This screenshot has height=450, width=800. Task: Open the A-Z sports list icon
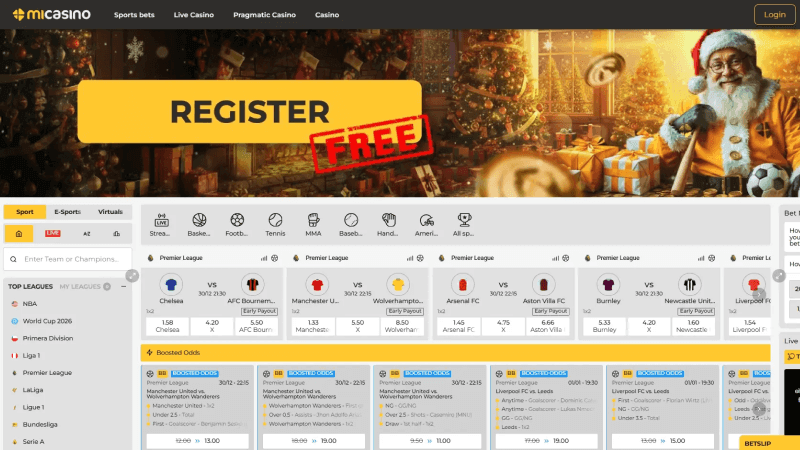pos(87,234)
